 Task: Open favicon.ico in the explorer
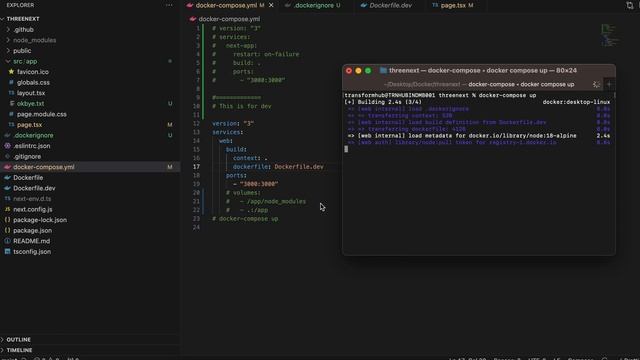(33, 72)
